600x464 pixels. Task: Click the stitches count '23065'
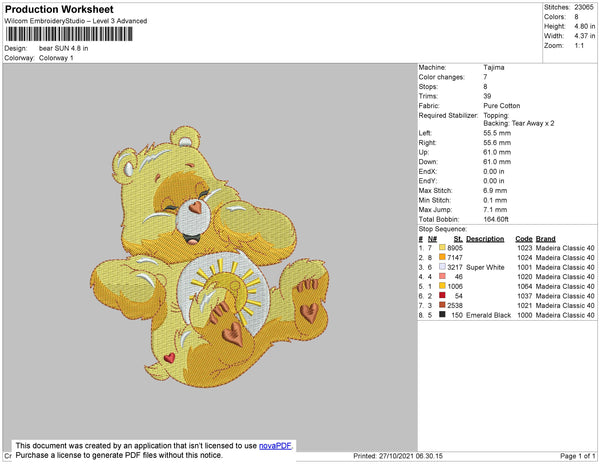point(584,7)
